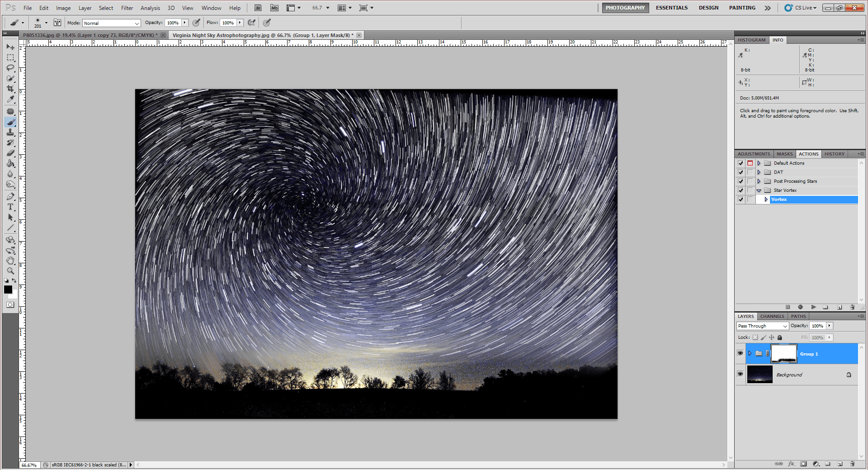Collapse the Star Vortex action set
Viewport: 868px width, 470px height.
759,190
